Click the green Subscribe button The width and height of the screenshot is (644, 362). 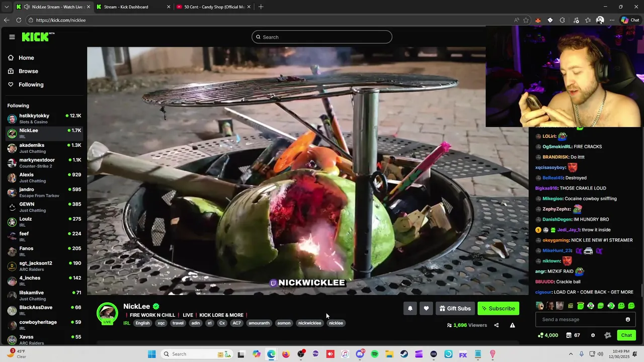pyautogui.click(x=498, y=309)
